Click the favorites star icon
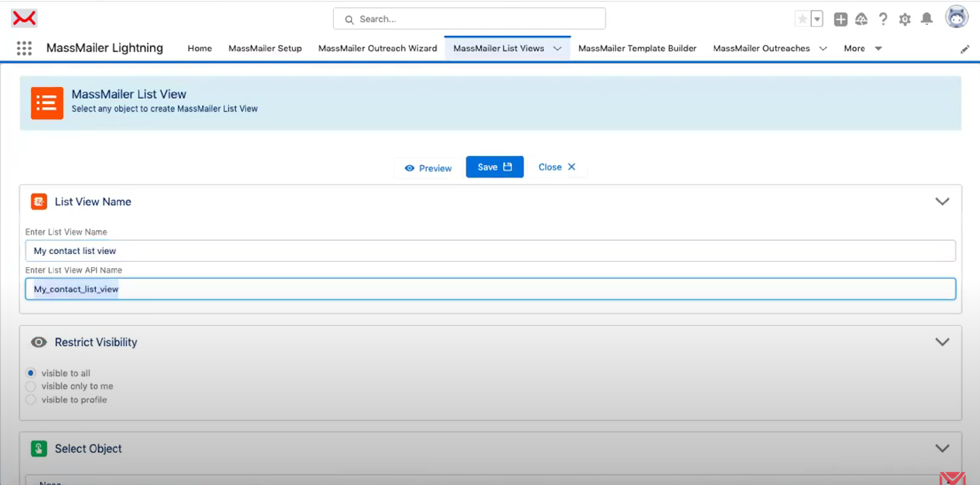 click(802, 19)
